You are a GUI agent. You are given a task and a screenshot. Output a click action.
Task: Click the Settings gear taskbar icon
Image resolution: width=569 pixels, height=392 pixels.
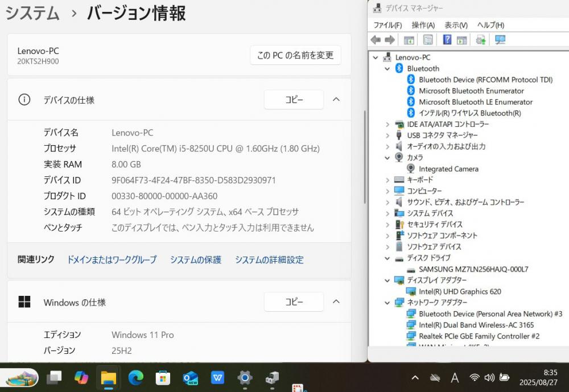click(245, 378)
